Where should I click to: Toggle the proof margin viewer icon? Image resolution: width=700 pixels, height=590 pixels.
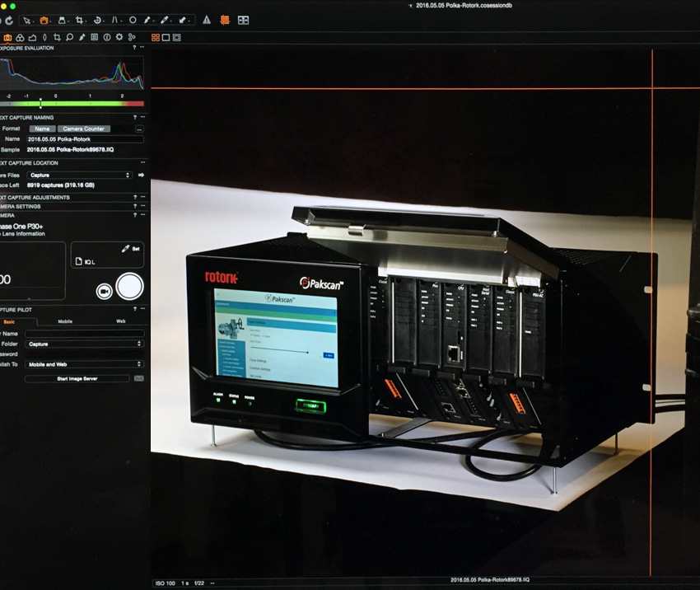click(177, 38)
